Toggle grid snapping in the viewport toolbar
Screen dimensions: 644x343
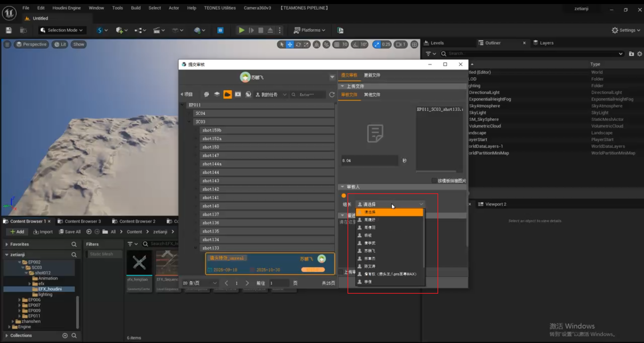337,44
